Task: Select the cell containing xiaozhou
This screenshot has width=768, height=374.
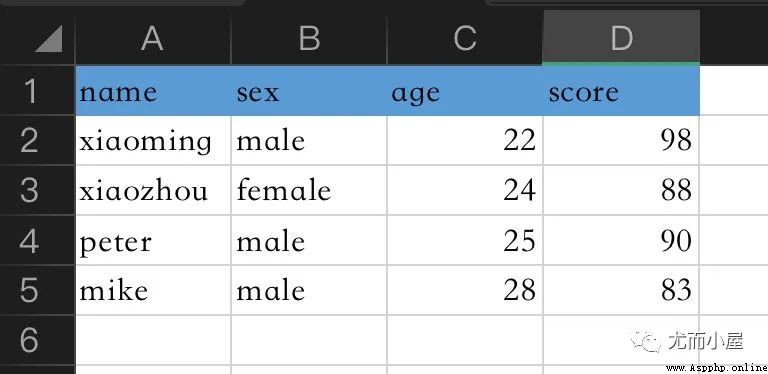Action: pos(153,190)
